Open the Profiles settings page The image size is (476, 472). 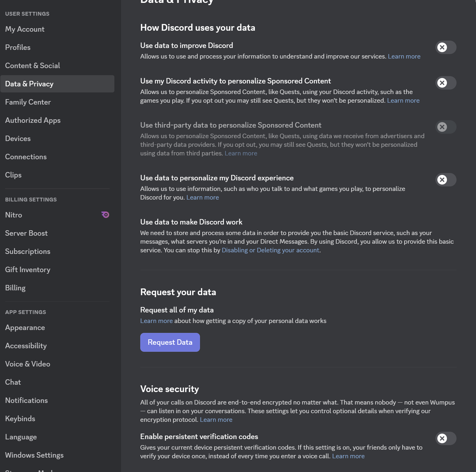[x=18, y=48]
